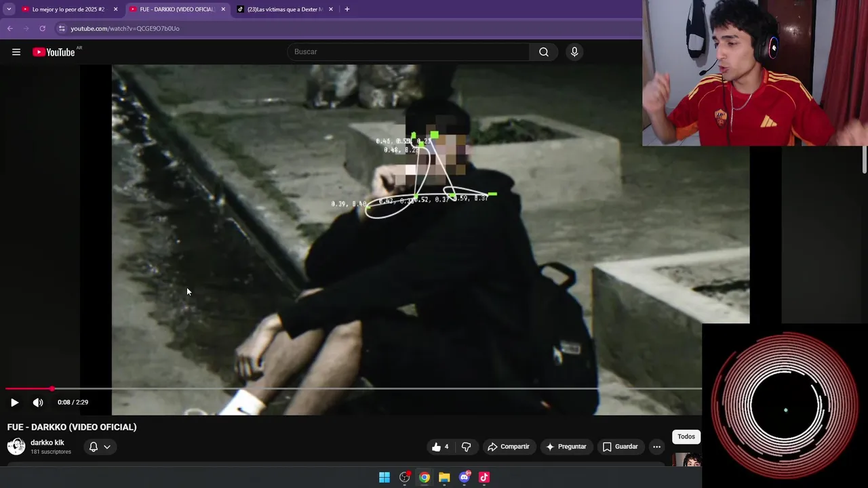Open Discord from the taskbar

[x=465, y=477]
